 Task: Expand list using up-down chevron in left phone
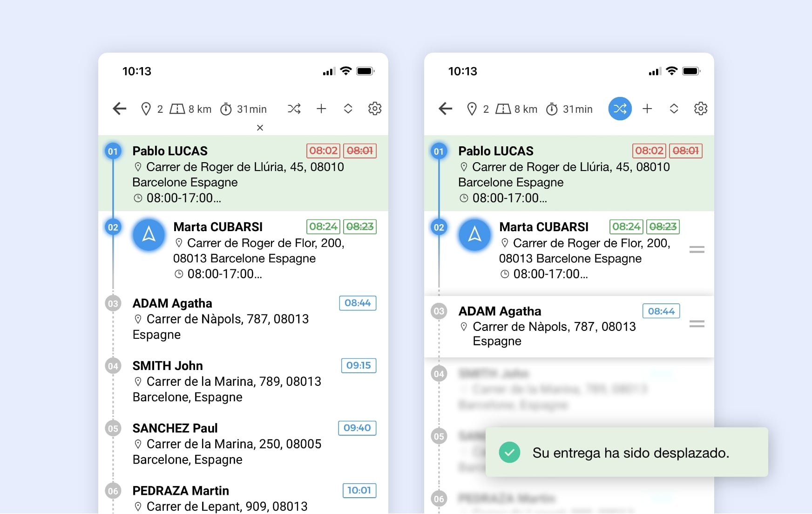pyautogui.click(x=348, y=109)
